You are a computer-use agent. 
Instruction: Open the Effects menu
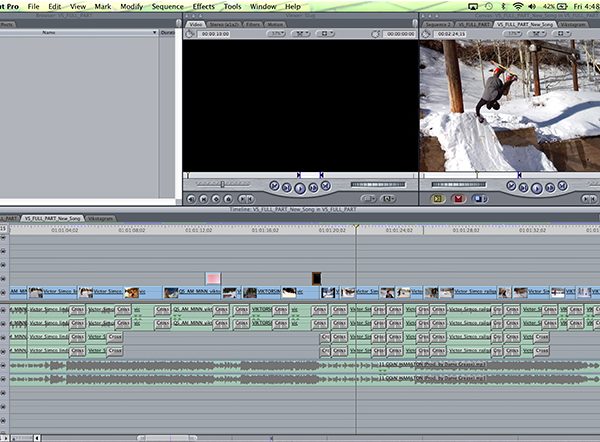[x=204, y=7]
